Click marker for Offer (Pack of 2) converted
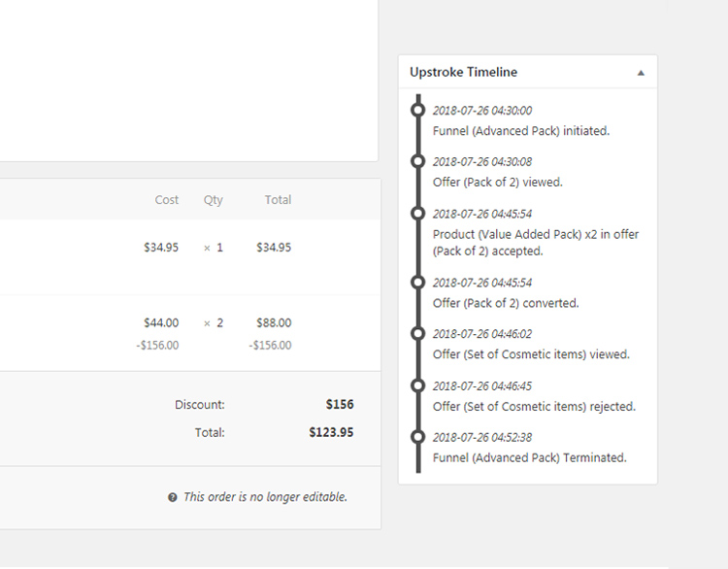 click(417, 282)
